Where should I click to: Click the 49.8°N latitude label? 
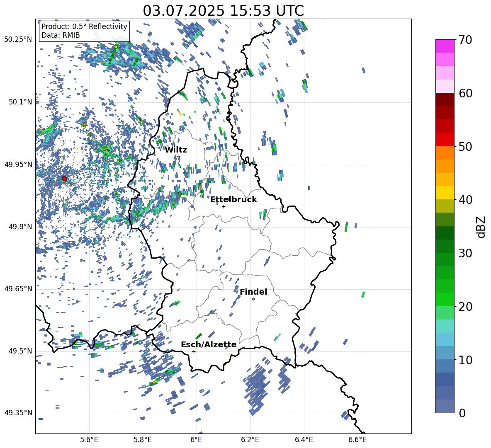point(21,227)
